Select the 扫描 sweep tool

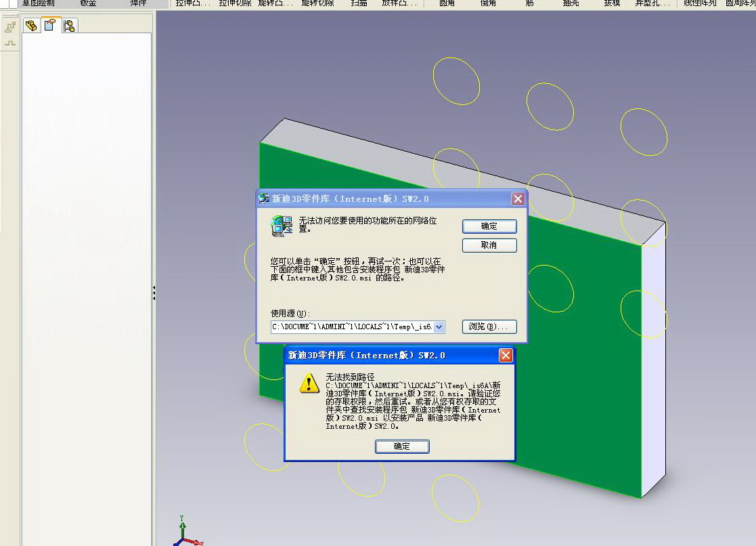click(359, 3)
